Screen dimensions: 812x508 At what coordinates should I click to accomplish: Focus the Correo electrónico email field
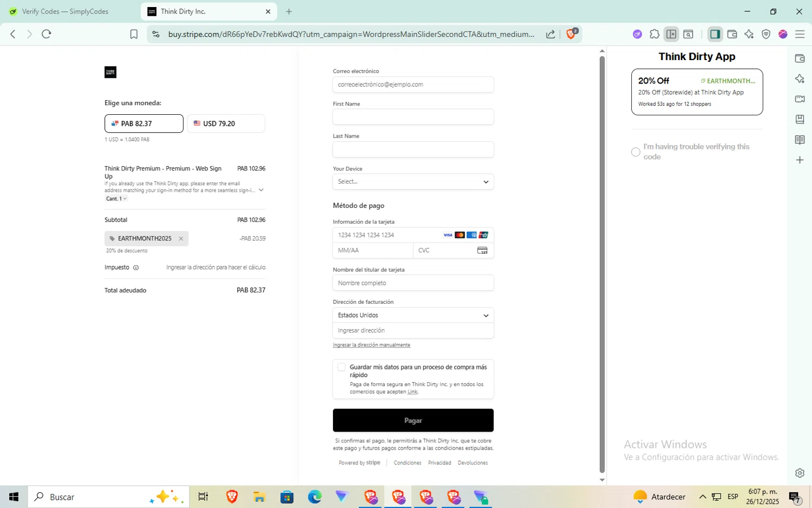(413, 84)
